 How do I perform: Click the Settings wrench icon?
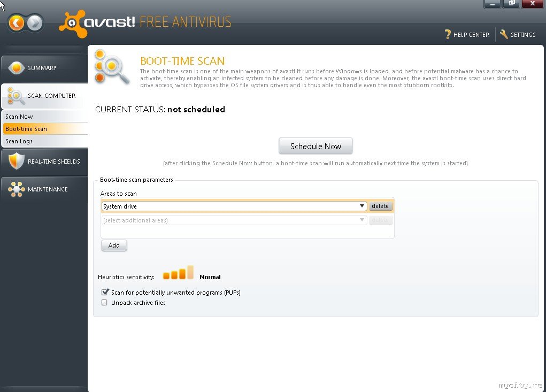504,34
